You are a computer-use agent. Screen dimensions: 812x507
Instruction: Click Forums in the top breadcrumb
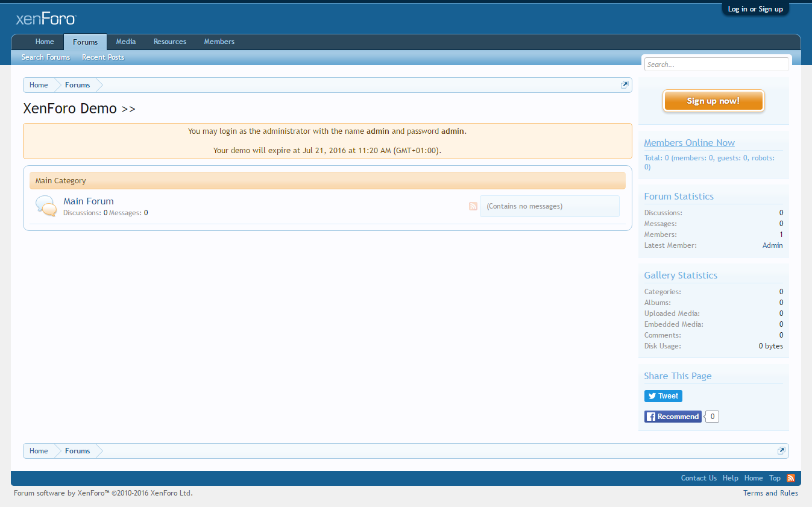tap(78, 85)
